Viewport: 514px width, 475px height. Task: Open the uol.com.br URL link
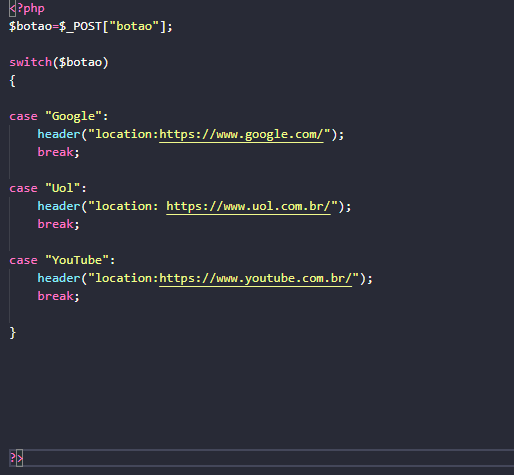point(248,207)
